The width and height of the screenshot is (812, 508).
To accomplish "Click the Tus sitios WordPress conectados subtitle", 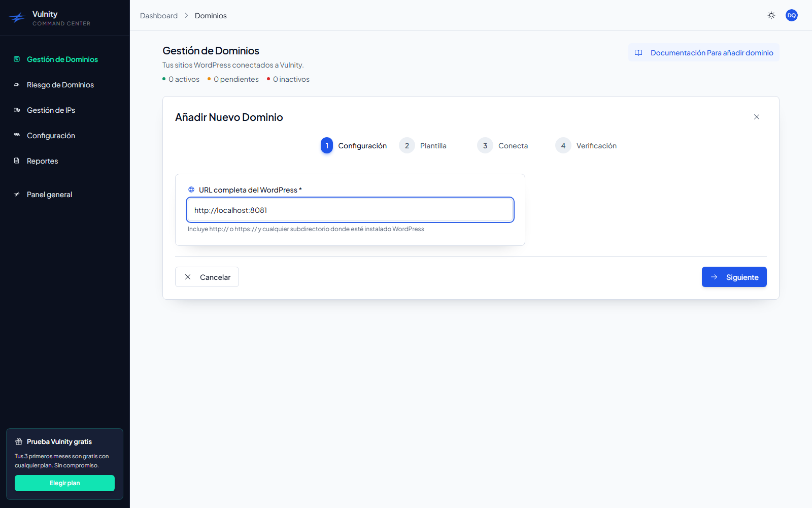I will click(x=233, y=65).
